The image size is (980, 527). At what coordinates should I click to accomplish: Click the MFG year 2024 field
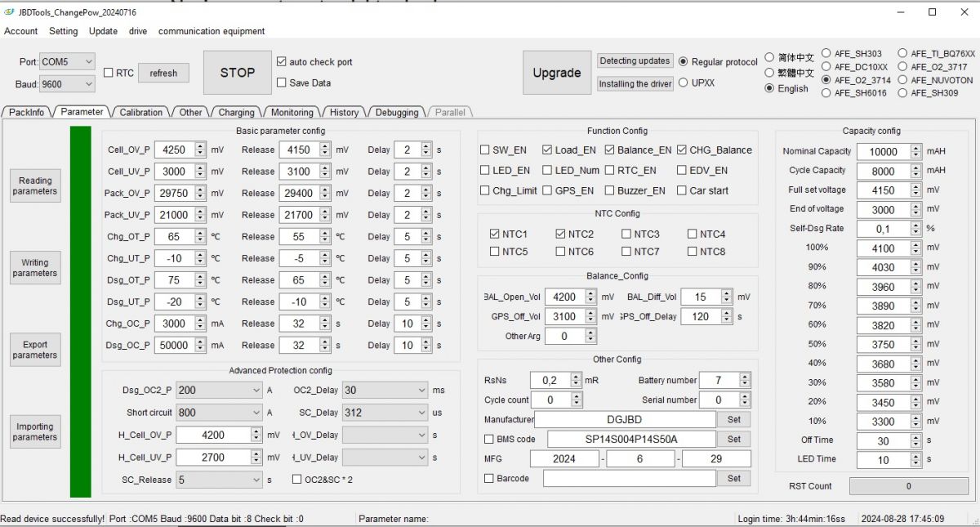564,459
